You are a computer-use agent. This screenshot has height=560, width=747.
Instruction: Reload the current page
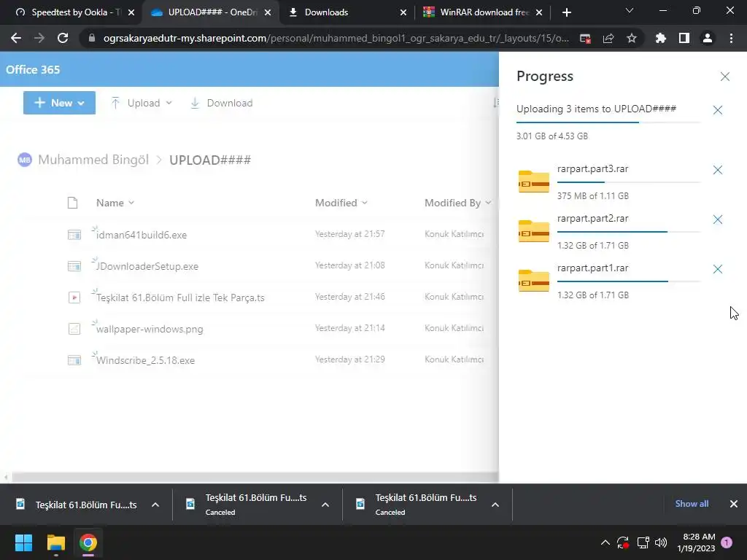(x=63, y=38)
